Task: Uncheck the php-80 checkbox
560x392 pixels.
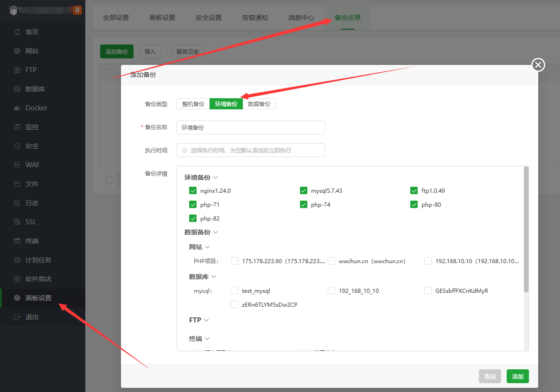Action: pyautogui.click(x=414, y=204)
